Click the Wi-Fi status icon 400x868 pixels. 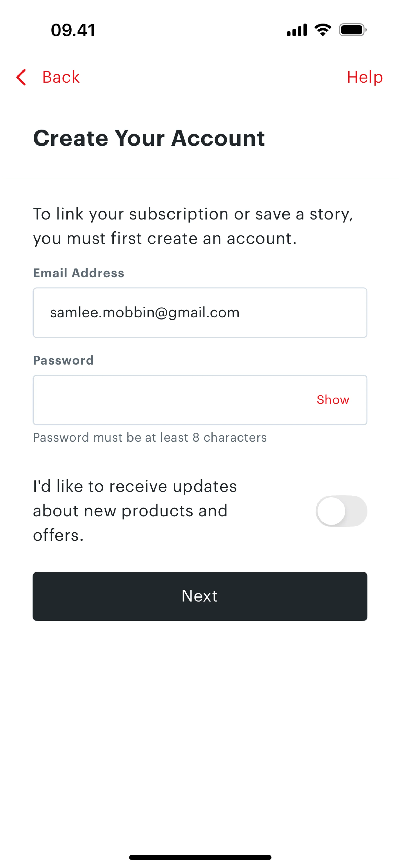(x=322, y=30)
